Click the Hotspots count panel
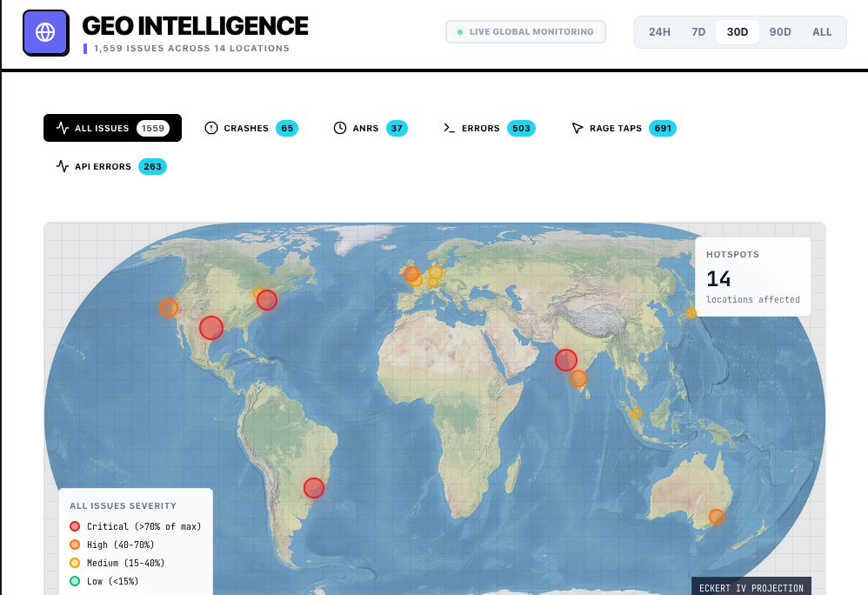 click(x=753, y=276)
